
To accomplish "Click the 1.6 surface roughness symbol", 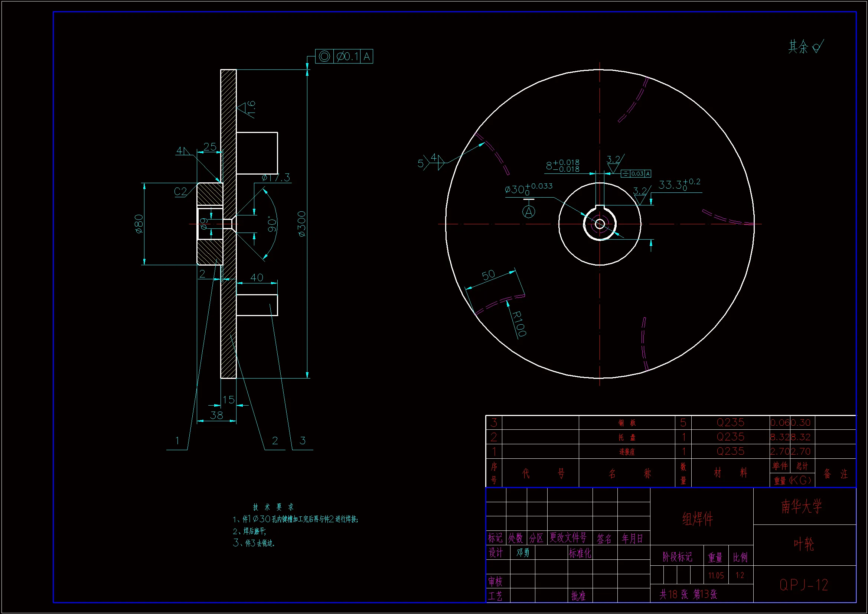I will pyautogui.click(x=245, y=108).
